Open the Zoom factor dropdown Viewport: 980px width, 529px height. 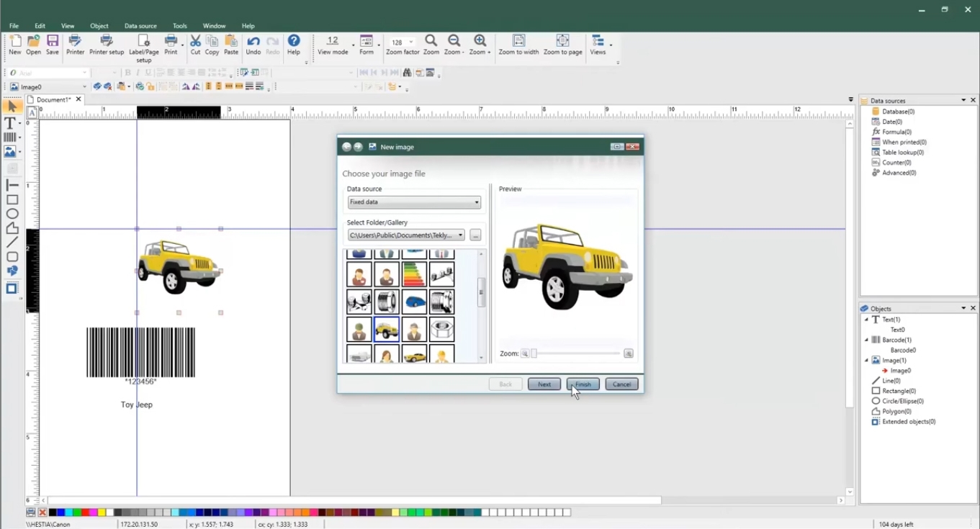pos(412,42)
